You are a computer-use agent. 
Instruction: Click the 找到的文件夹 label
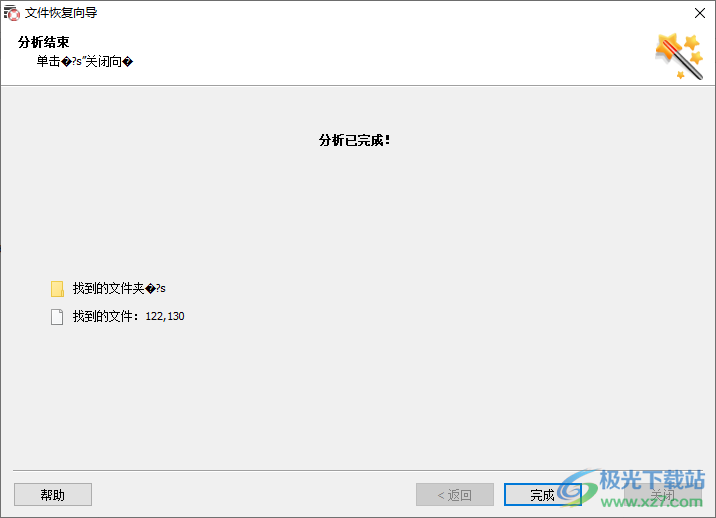click(119, 288)
